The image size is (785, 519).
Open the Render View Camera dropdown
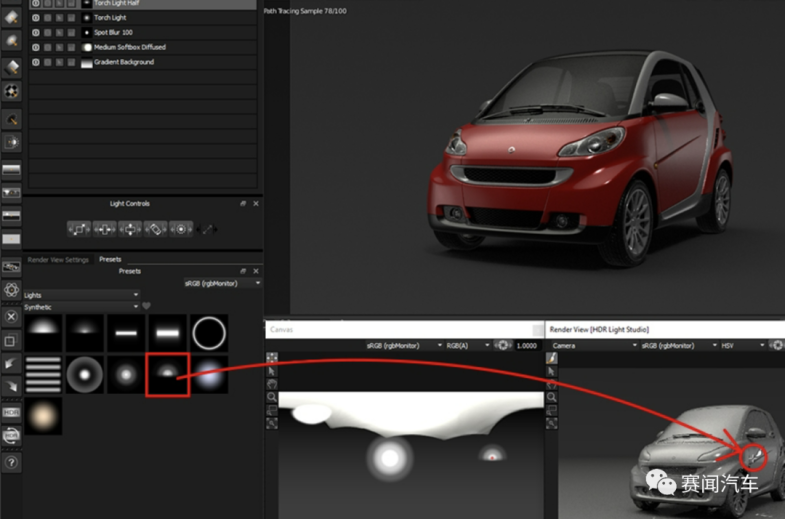coord(591,345)
